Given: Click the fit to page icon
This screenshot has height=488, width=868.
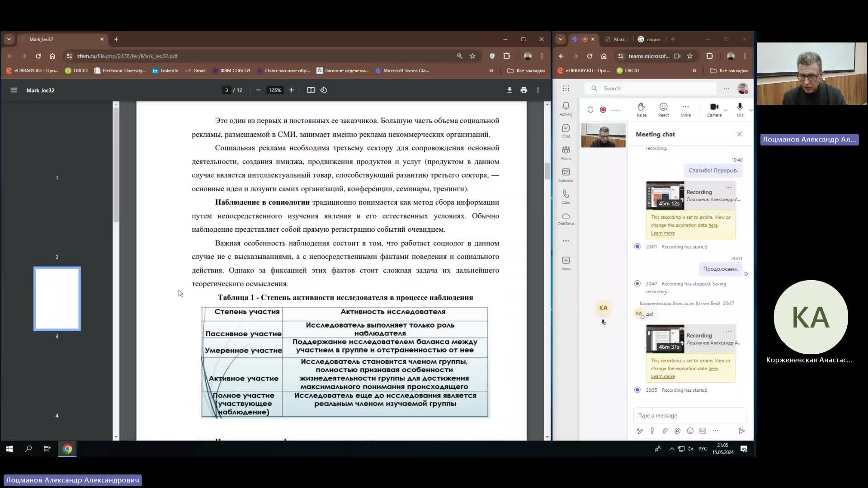Looking at the screenshot, I should coord(311,90).
